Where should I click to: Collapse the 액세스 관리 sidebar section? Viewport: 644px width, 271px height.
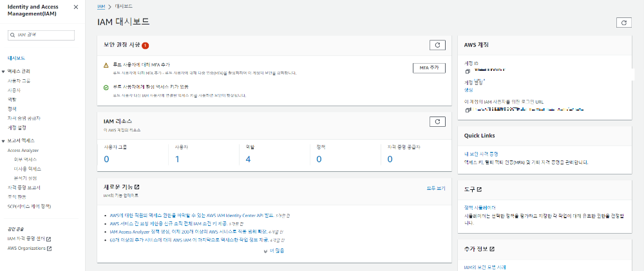pyautogui.click(x=3, y=71)
